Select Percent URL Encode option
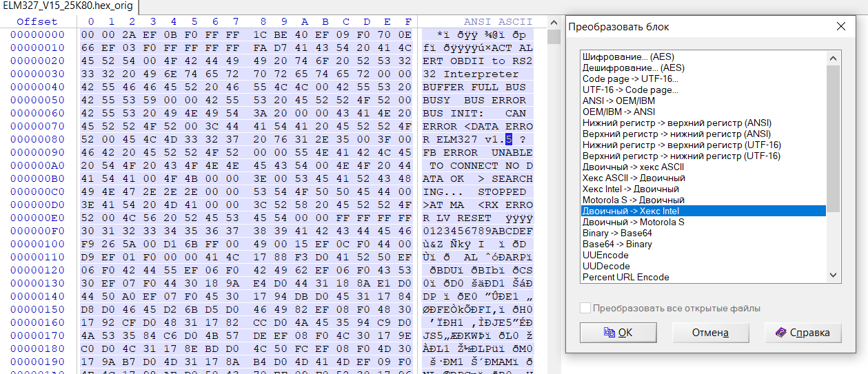This screenshot has width=868, height=374. point(625,277)
